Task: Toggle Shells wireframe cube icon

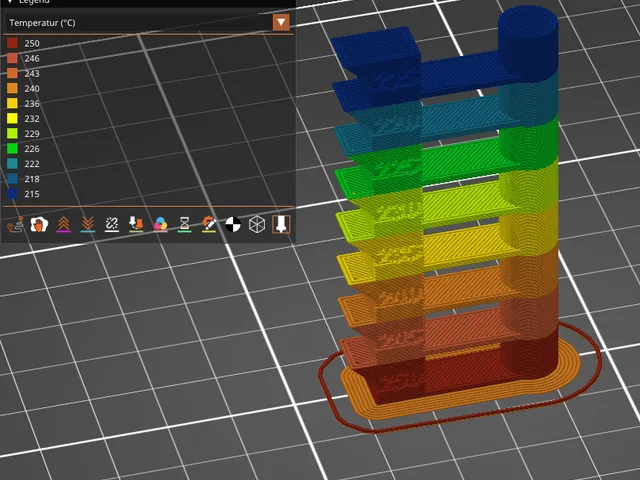Action: 257,224
